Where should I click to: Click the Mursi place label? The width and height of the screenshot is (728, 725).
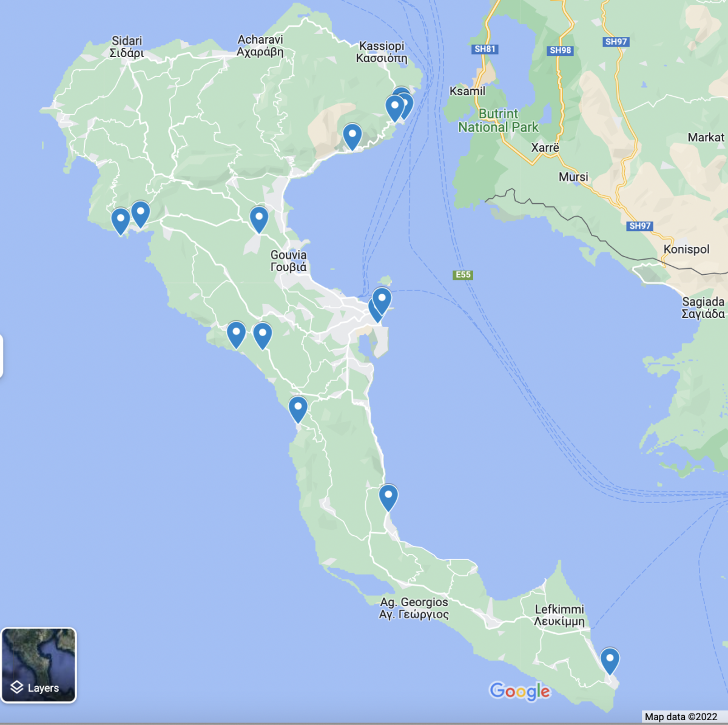(573, 177)
